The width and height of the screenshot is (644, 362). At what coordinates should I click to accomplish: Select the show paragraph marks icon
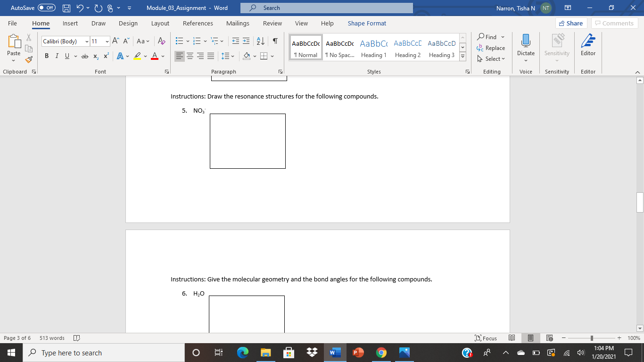pyautogui.click(x=275, y=41)
